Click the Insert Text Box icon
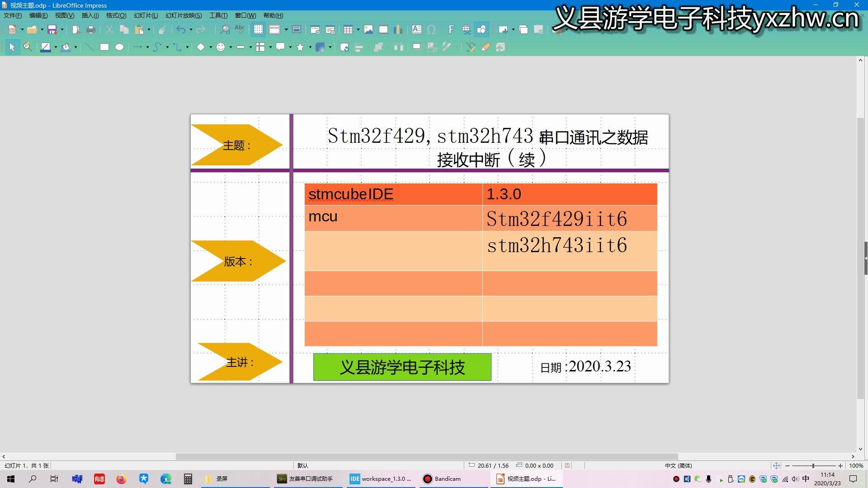868x488 pixels. 416,30
